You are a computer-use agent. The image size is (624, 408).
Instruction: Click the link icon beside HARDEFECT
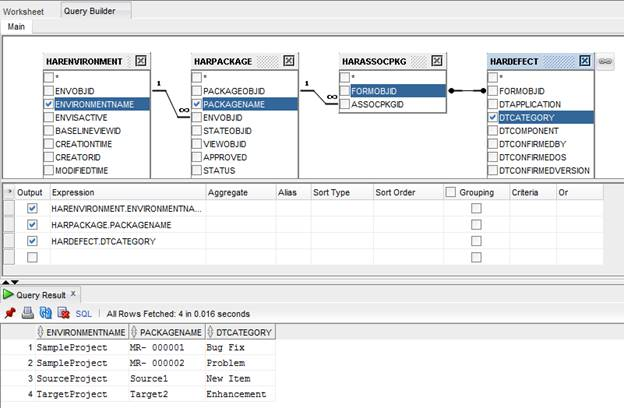[x=606, y=61]
